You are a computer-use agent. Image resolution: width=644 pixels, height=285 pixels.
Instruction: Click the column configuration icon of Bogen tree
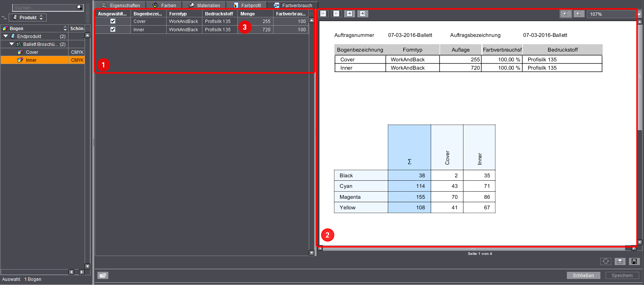(88, 28)
